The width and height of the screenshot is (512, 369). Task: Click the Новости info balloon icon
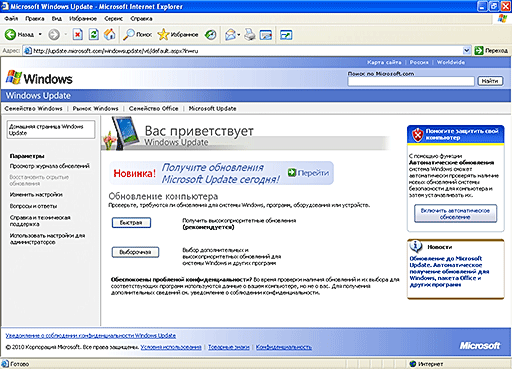click(x=416, y=246)
